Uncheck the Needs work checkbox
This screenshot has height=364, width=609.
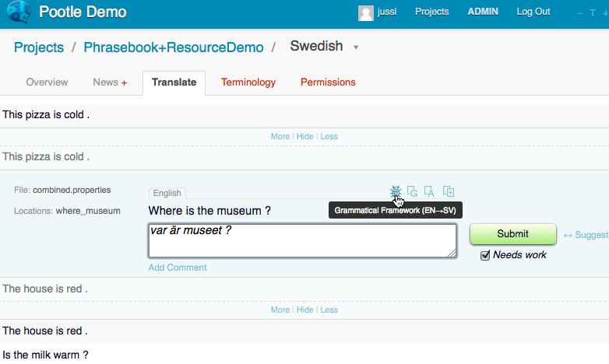click(485, 255)
